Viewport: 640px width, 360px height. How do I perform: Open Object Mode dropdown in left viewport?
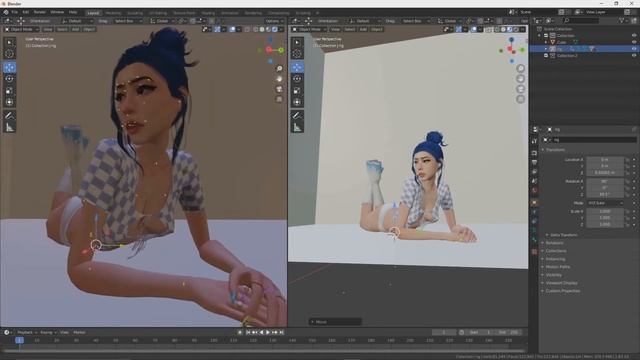coord(21,29)
